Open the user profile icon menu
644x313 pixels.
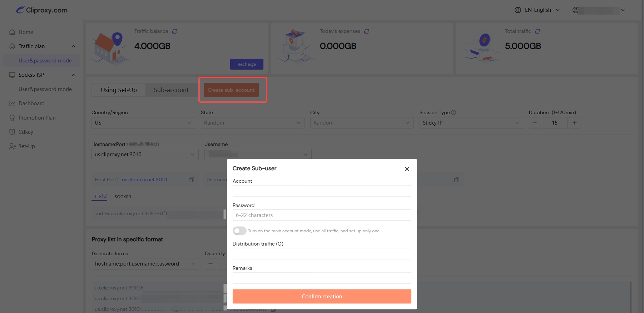[x=575, y=10]
